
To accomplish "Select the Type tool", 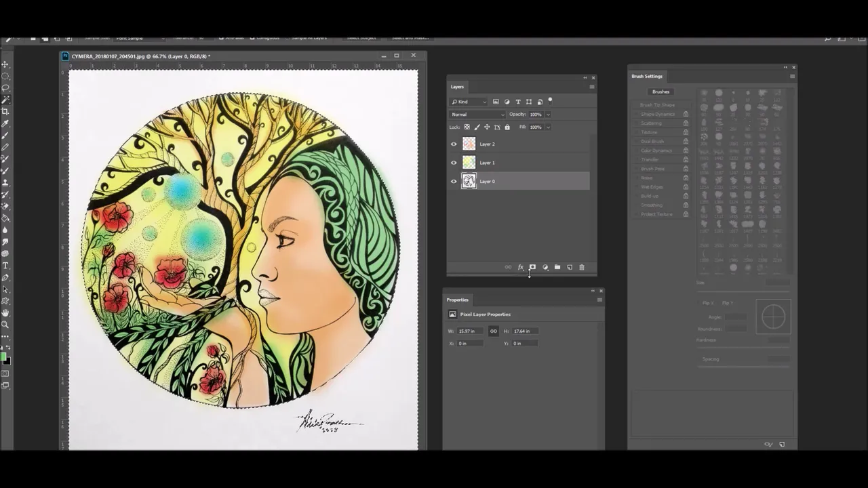I will 5,266.
